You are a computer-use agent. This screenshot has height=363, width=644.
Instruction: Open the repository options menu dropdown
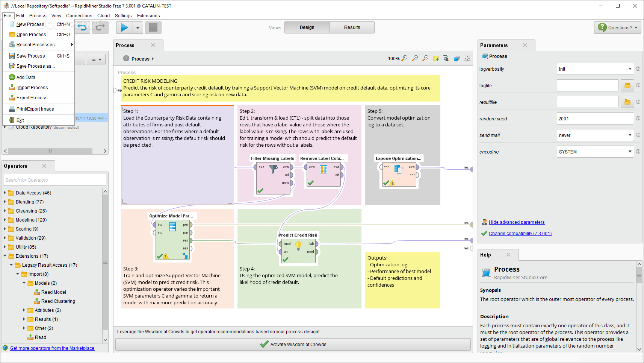[96, 59]
